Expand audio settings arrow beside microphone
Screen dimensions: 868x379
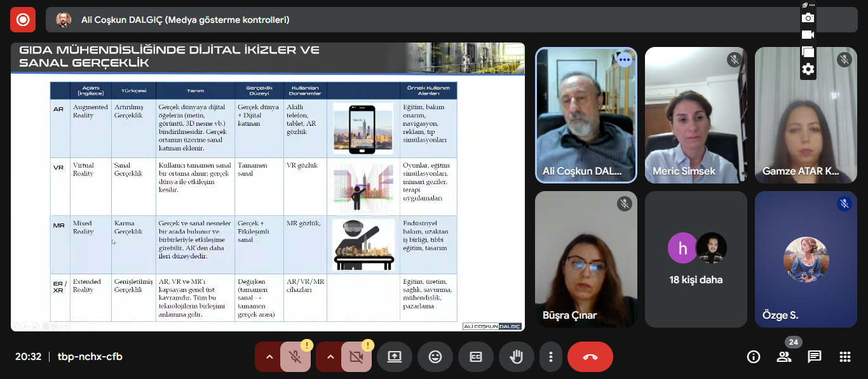click(269, 357)
